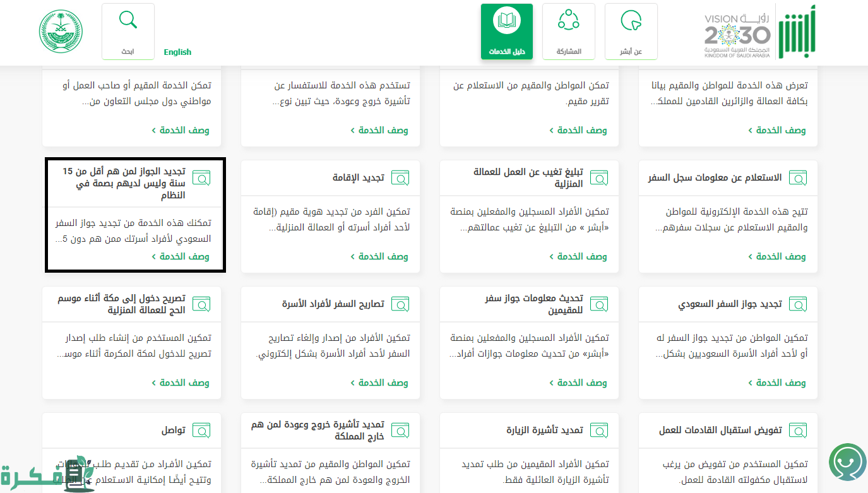The height and width of the screenshot is (493, 868).
Task: Open الاستعلام عن معلومات سجل السفر service
Action: point(715,178)
